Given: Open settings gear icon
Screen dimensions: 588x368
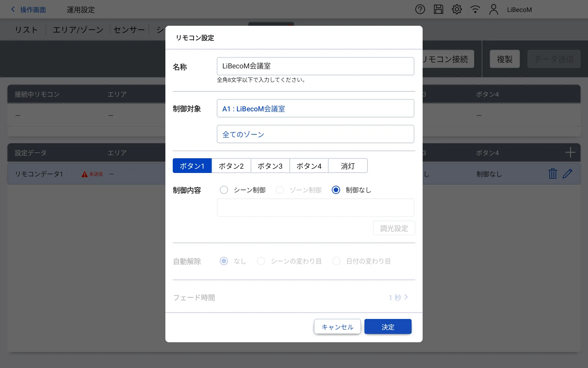Looking at the screenshot, I should point(457,10).
